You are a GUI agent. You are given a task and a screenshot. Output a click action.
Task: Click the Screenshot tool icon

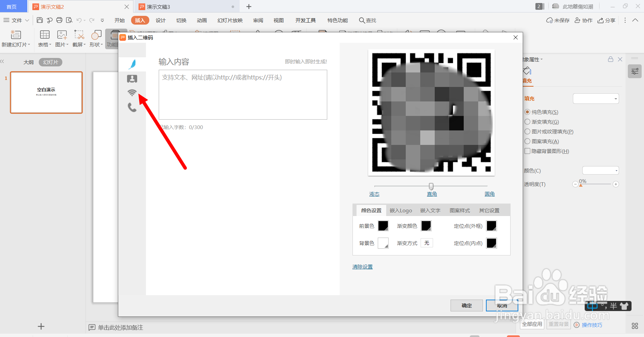[79, 35]
